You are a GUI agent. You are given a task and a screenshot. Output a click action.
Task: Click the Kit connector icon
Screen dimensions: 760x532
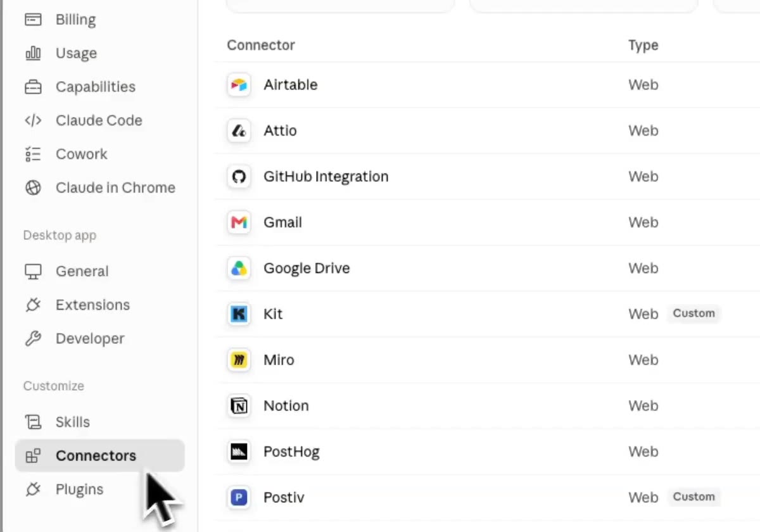pyautogui.click(x=239, y=314)
